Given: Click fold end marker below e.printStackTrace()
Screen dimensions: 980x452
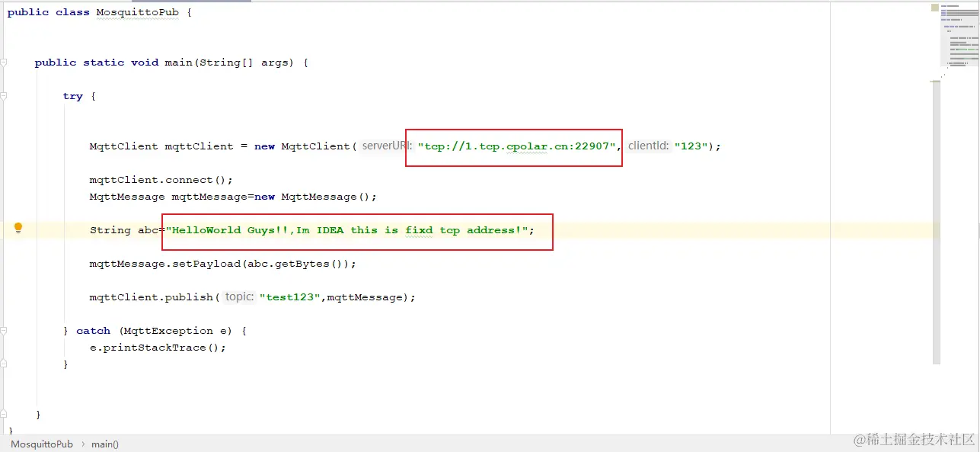Looking at the screenshot, I should pyautogui.click(x=4, y=364).
